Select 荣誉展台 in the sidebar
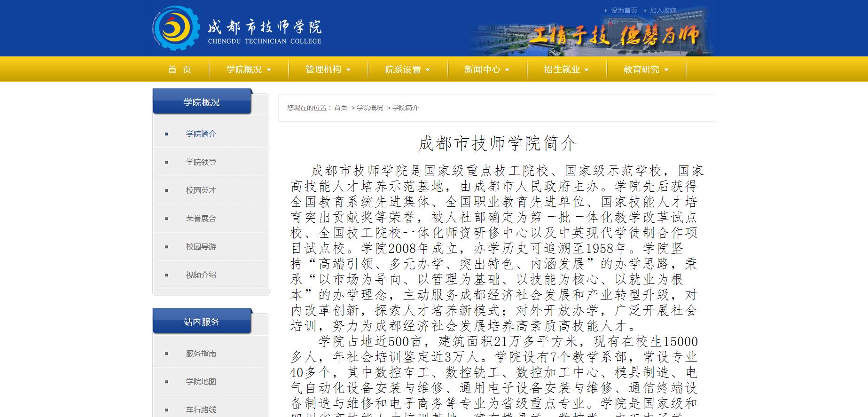Image resolution: width=868 pixels, height=417 pixels. (x=201, y=219)
